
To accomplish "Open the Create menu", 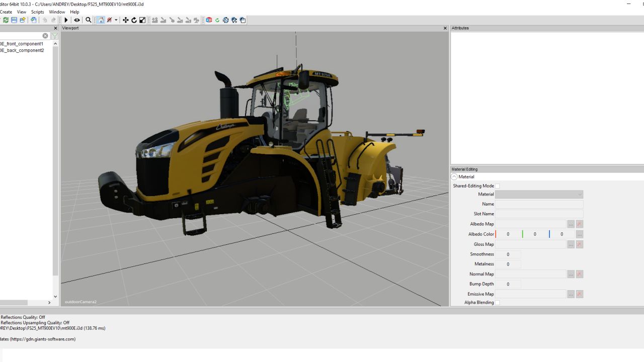I will click(x=6, y=12).
